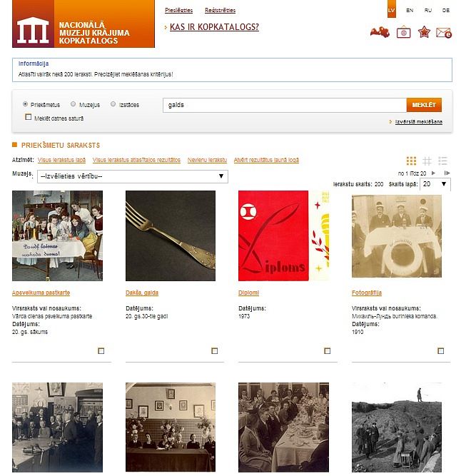Select the Muzejus radio button

pyautogui.click(x=74, y=104)
